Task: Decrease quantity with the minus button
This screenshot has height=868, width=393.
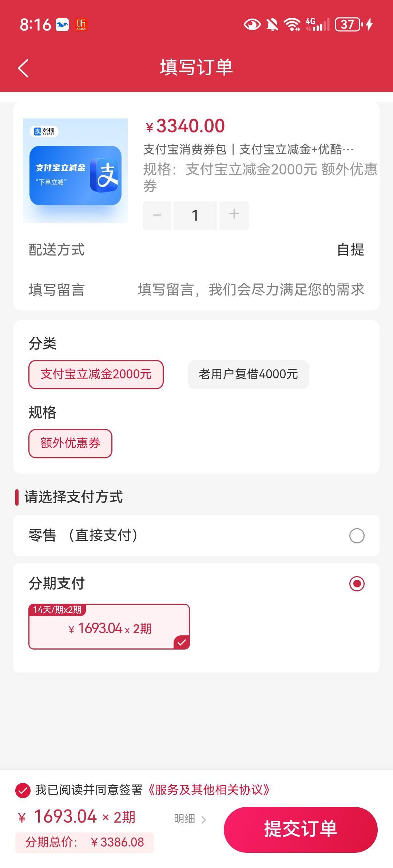Action: click(157, 215)
